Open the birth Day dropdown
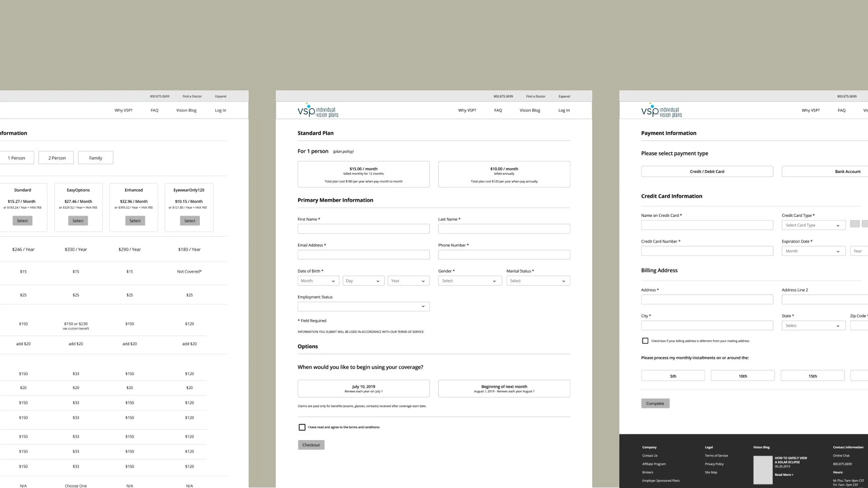Viewport: 868px width, 488px height. point(363,281)
